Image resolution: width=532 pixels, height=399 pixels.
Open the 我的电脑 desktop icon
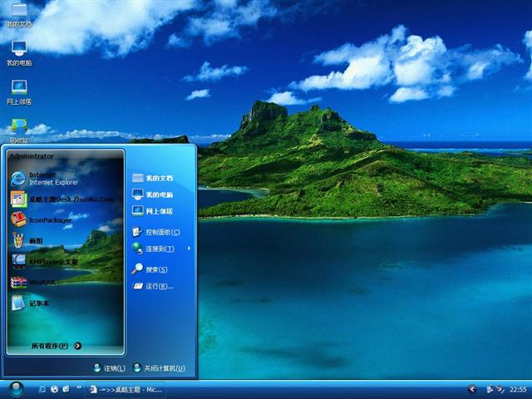(19, 53)
